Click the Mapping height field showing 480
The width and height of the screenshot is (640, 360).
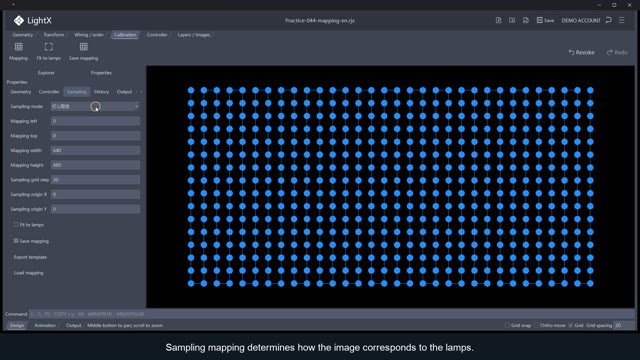95,165
